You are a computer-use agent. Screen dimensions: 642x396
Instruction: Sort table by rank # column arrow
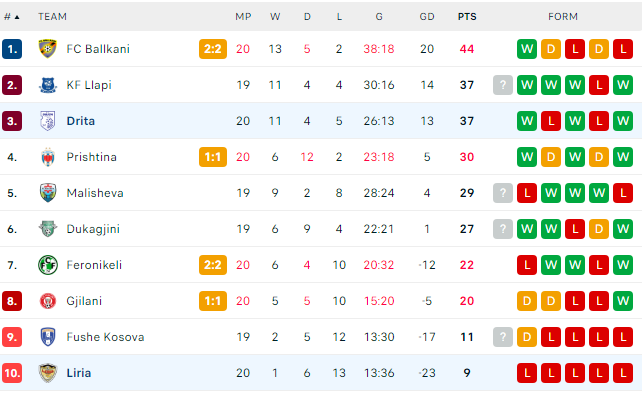click(17, 17)
